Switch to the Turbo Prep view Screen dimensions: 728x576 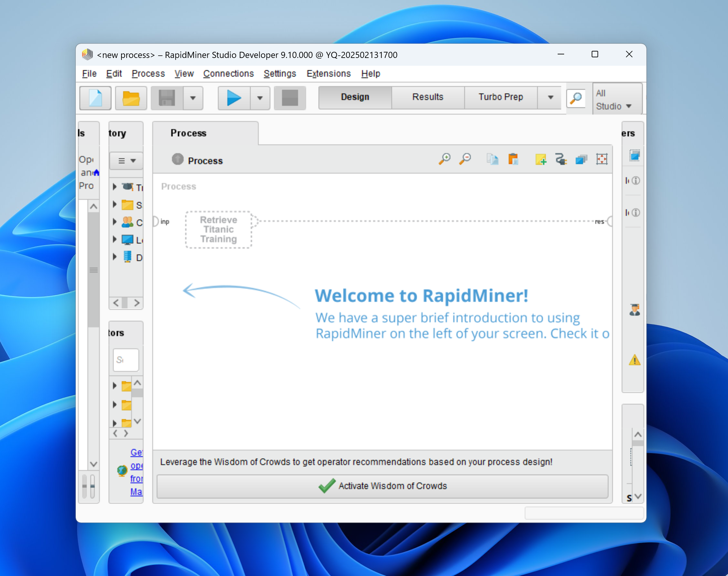pos(501,97)
